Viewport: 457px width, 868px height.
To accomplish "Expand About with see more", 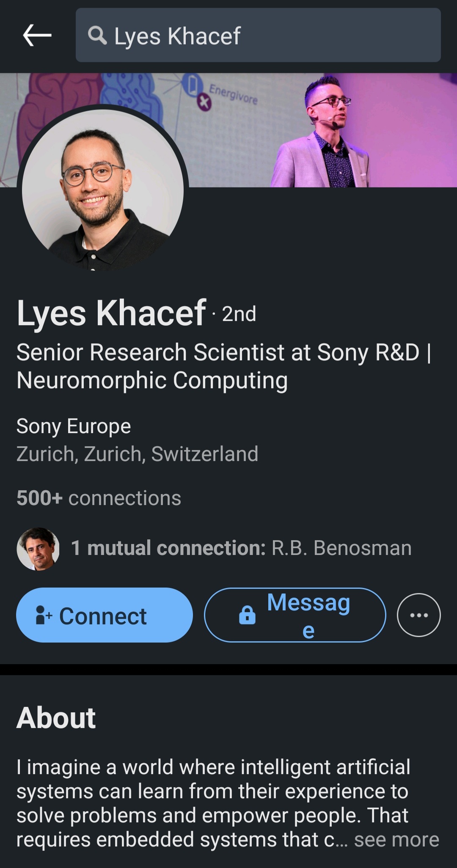I will 396,840.
